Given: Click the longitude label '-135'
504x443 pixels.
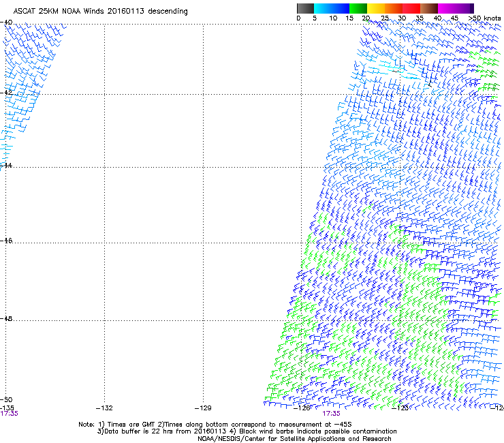Looking at the screenshot, I should [x=7, y=408].
